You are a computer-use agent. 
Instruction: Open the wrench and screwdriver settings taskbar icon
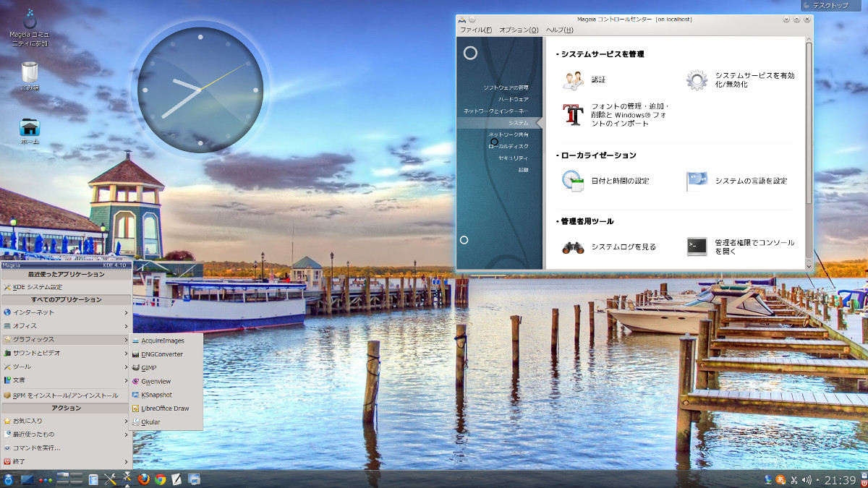point(110,479)
